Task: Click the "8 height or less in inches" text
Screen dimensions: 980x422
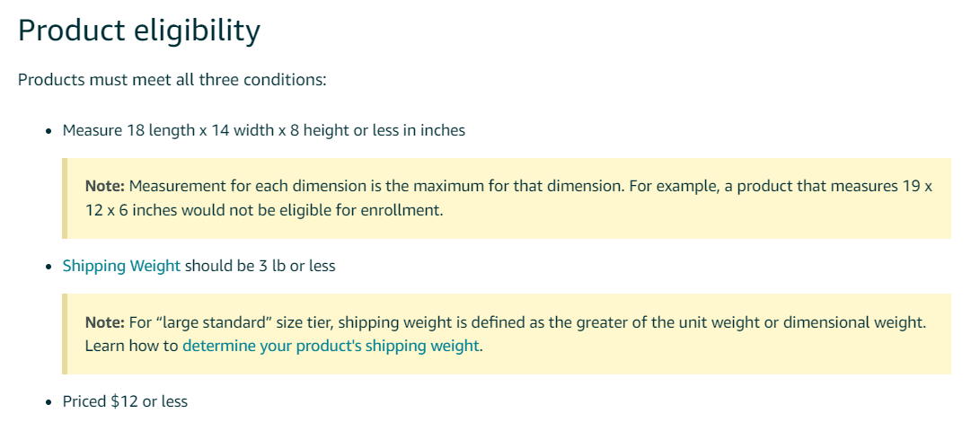Action: 377,130
